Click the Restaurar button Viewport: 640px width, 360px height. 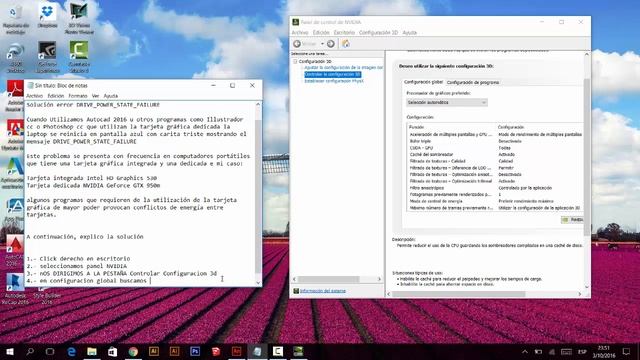[x=573, y=220]
